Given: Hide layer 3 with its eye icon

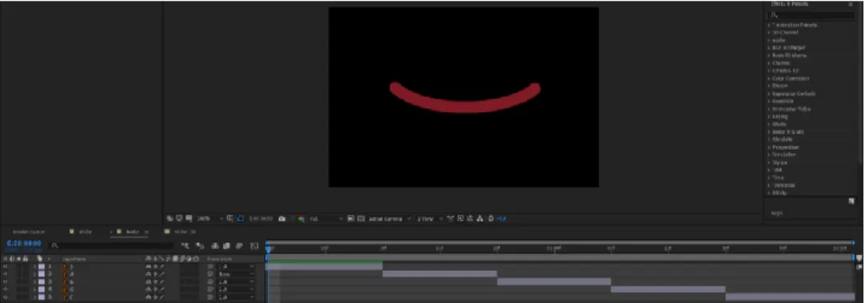Looking at the screenshot, I should coord(6,281).
